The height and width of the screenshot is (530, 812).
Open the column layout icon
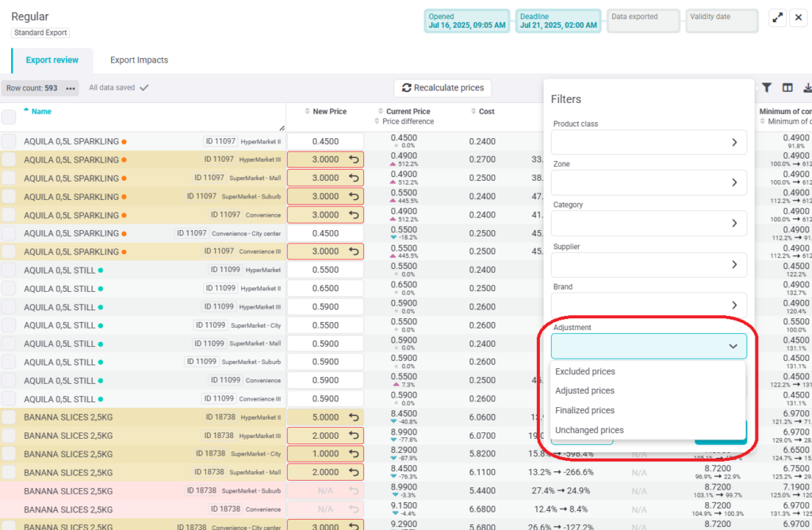[787, 87]
